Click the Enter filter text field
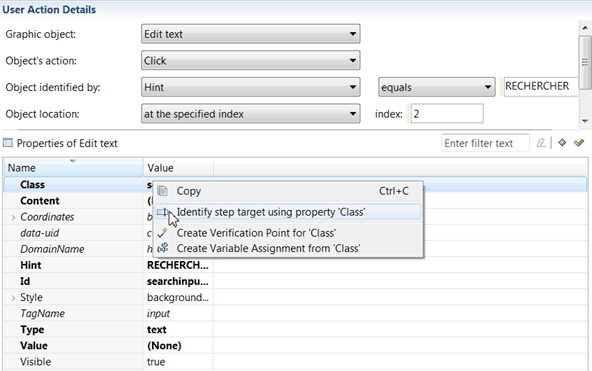The image size is (592, 371). click(485, 143)
